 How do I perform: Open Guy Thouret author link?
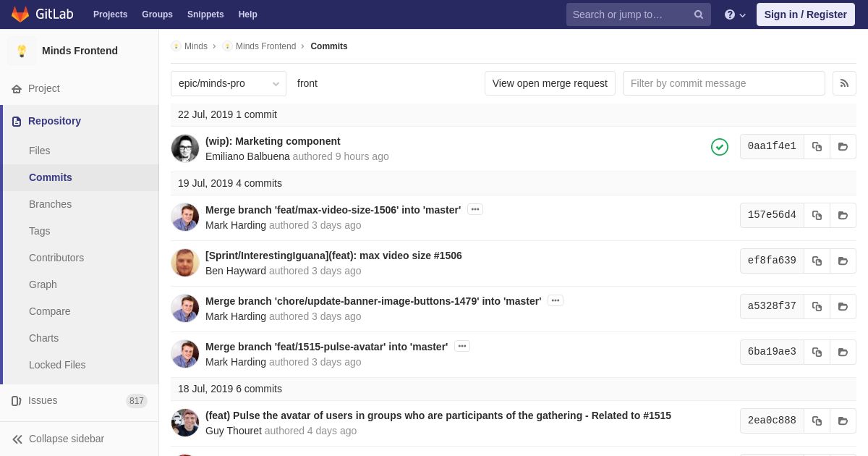[234, 431]
